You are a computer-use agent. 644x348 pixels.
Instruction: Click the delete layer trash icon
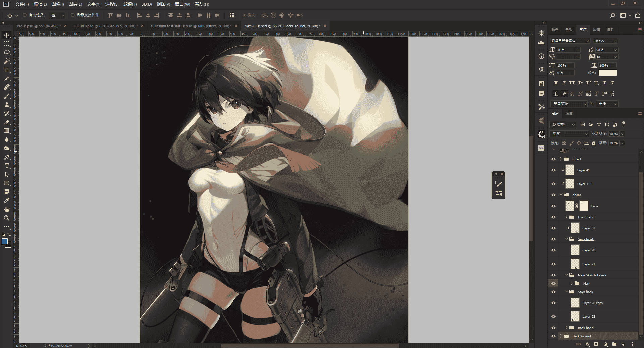click(632, 344)
